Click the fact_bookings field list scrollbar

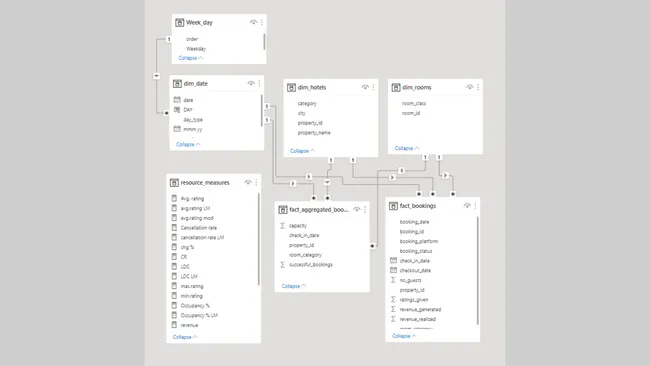click(478, 270)
